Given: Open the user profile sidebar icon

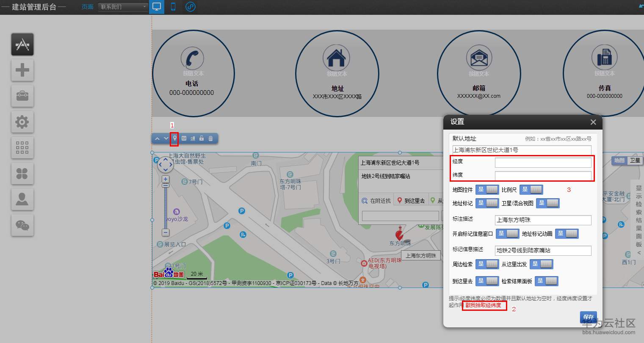Looking at the screenshot, I should click(22, 199).
